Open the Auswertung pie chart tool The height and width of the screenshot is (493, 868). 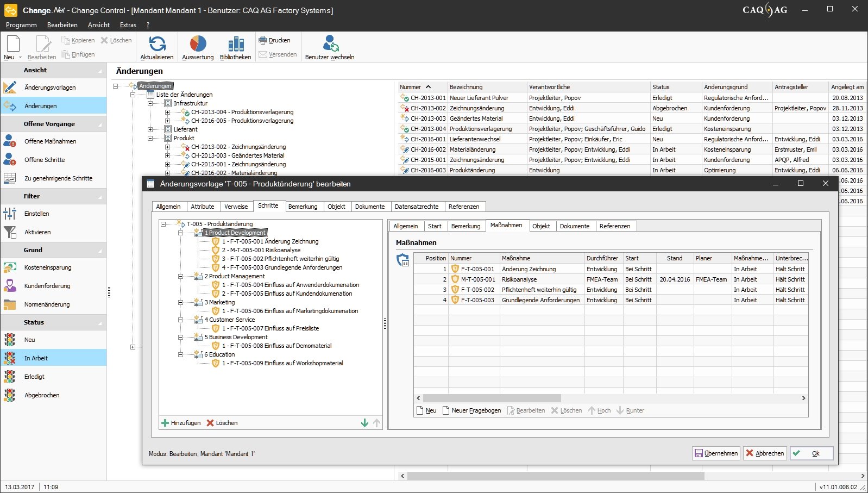coord(198,44)
